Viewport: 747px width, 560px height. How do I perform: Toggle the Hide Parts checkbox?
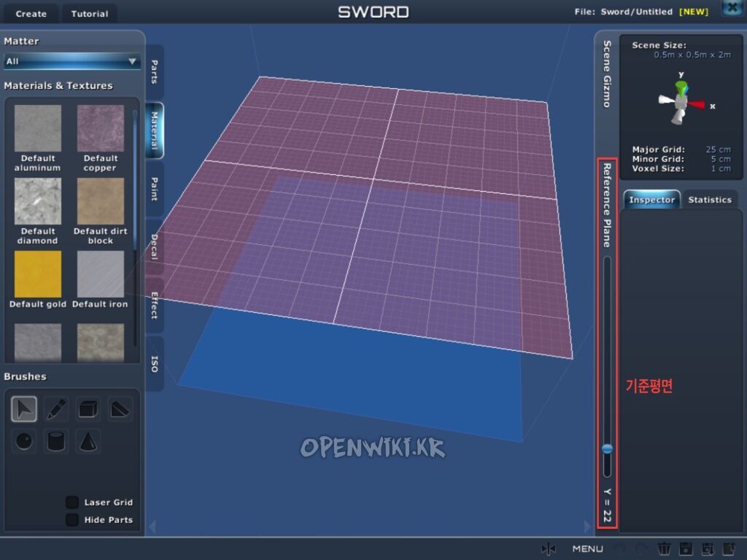[72, 519]
